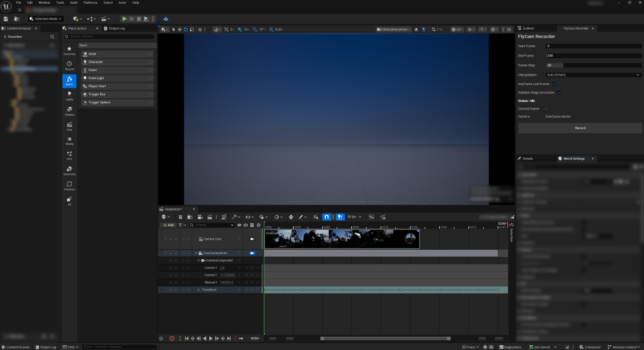The image size is (644, 350).
Task: Toggle the Sequencer mouse-and-ruler button
Action: (340, 217)
